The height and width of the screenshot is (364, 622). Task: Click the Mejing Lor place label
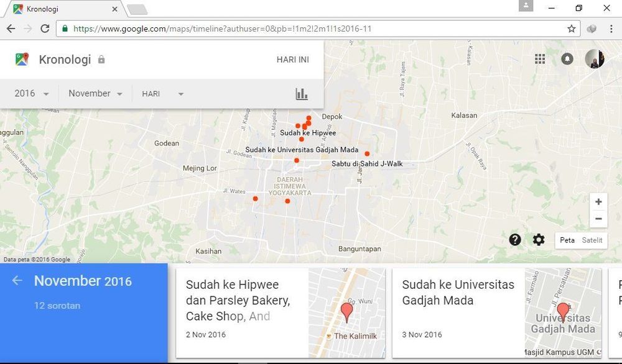pyautogui.click(x=200, y=168)
